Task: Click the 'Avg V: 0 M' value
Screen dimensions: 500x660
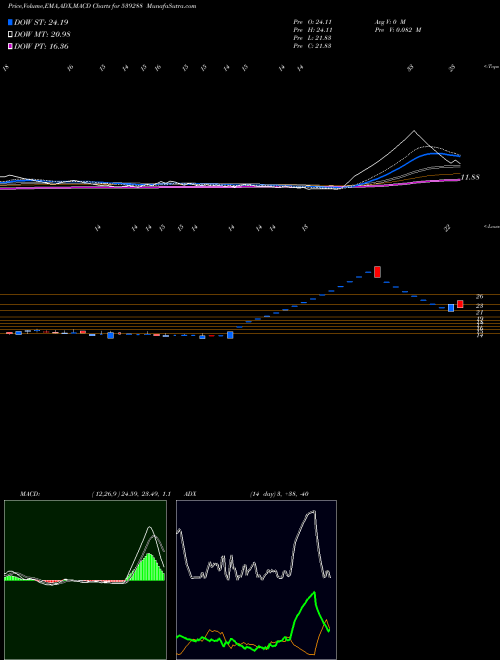Action: [390, 21]
